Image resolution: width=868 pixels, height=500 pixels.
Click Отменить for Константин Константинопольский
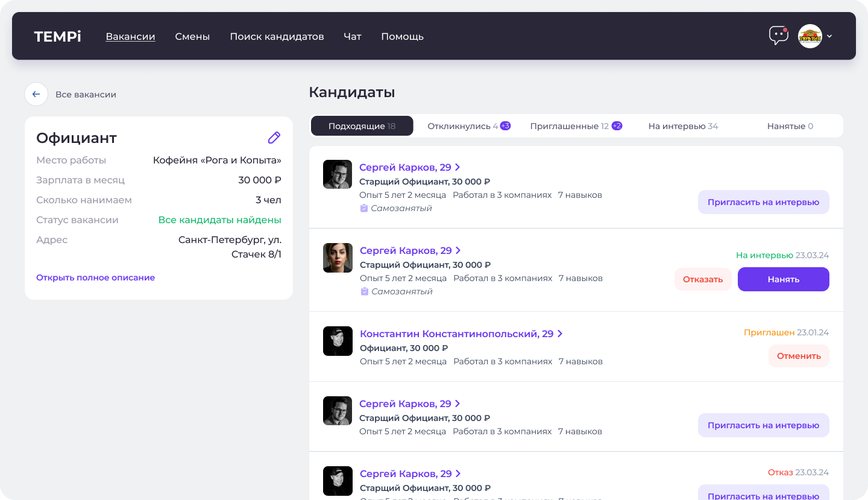(799, 356)
